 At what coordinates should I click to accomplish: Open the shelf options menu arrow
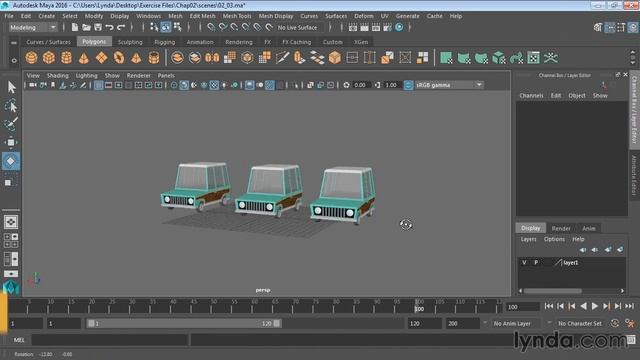click(x=14, y=60)
